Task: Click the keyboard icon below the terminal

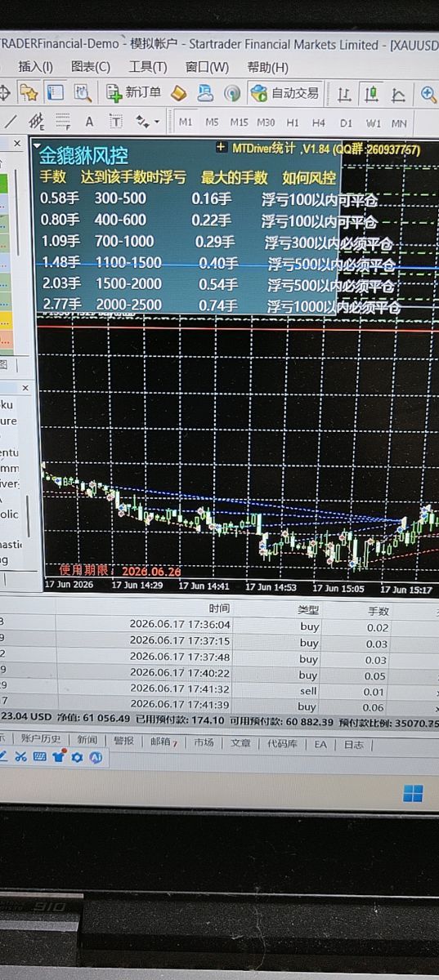Action: [39, 757]
